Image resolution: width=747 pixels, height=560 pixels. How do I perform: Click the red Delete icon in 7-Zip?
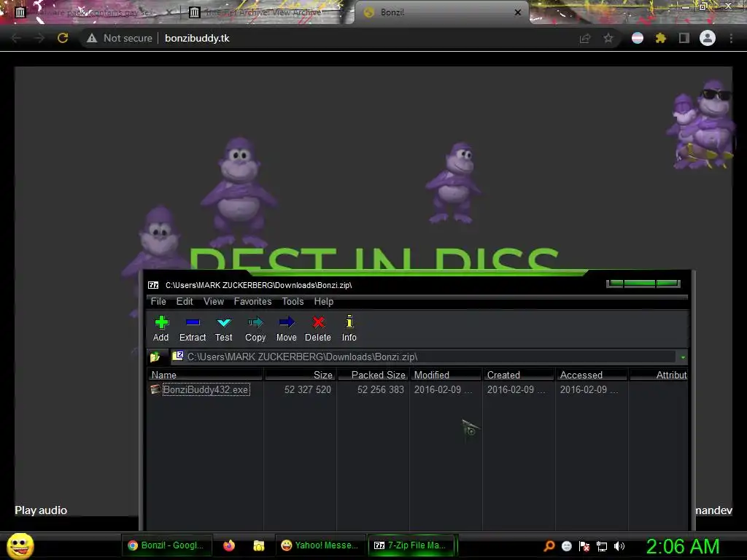pyautogui.click(x=318, y=328)
